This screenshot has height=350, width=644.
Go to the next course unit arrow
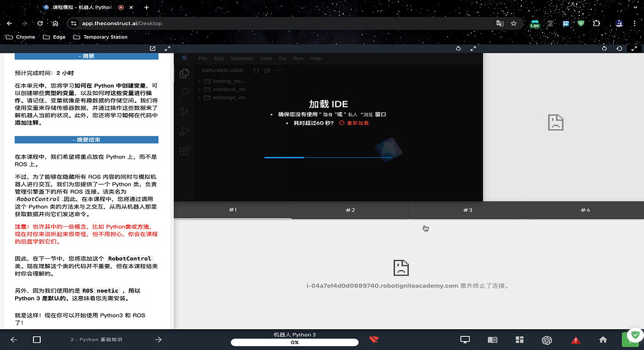tap(158, 339)
